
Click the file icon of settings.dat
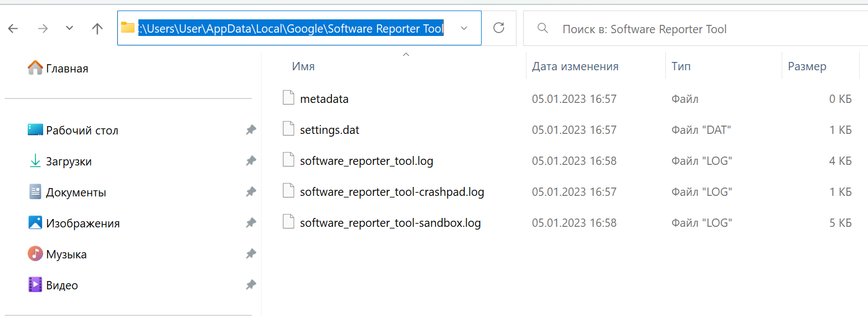coord(288,129)
